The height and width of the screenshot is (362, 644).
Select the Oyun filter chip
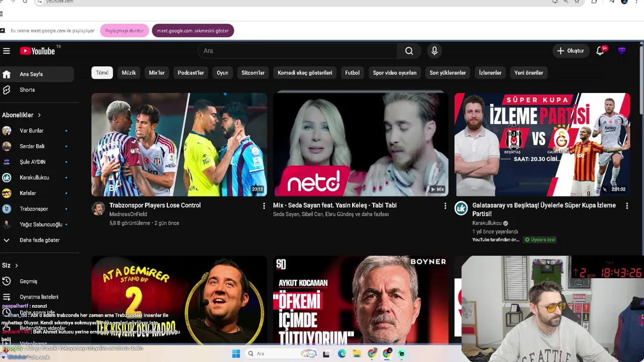pos(222,73)
